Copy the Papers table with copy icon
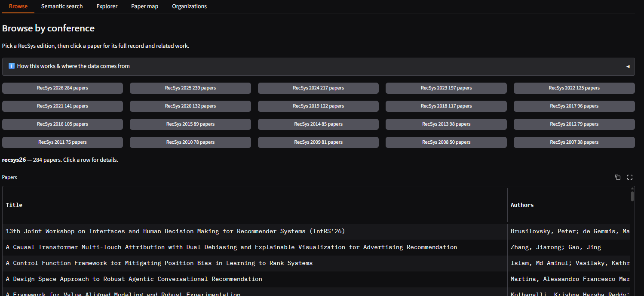The image size is (644, 296). (618, 177)
